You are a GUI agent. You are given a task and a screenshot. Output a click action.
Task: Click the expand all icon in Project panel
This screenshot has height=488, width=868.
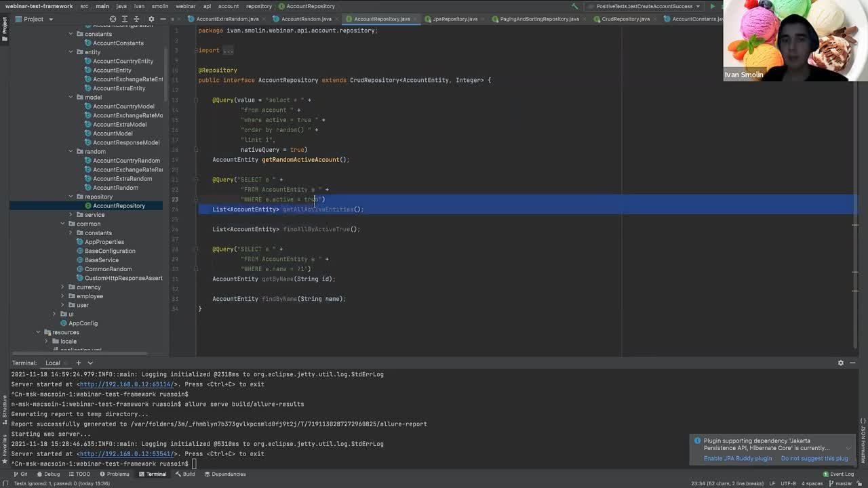point(124,19)
